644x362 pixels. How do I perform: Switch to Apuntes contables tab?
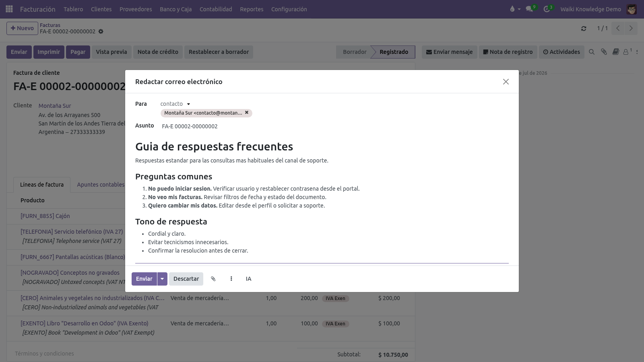coord(101,185)
